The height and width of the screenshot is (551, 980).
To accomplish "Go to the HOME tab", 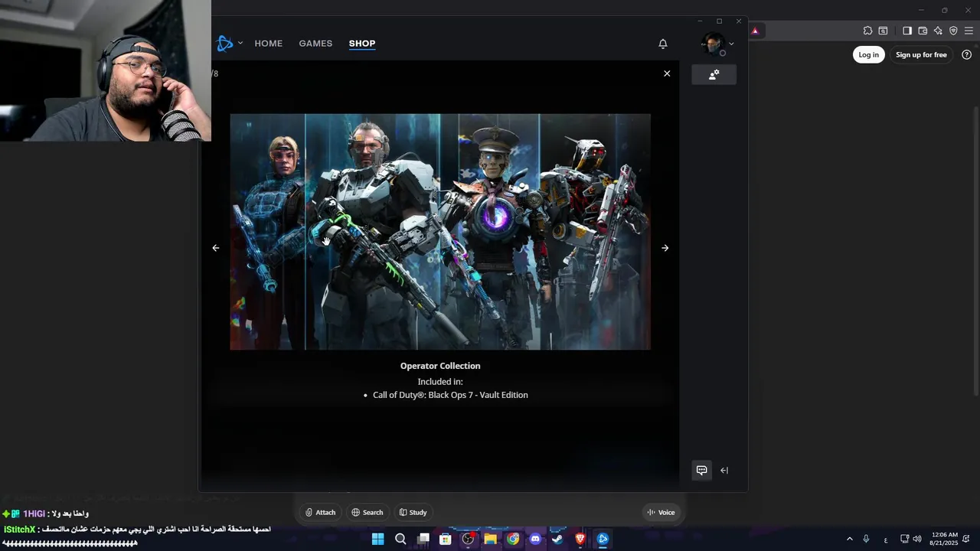I will point(269,44).
